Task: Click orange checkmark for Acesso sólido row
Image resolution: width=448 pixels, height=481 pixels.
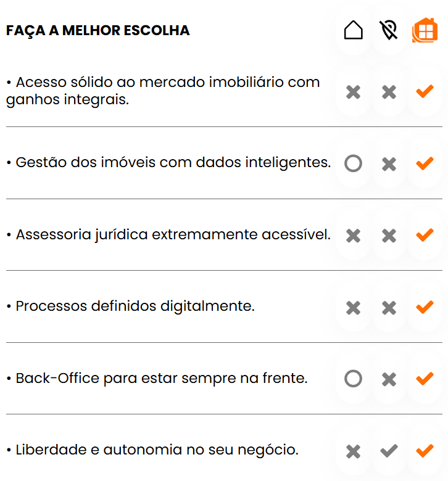Action: pyautogui.click(x=425, y=92)
